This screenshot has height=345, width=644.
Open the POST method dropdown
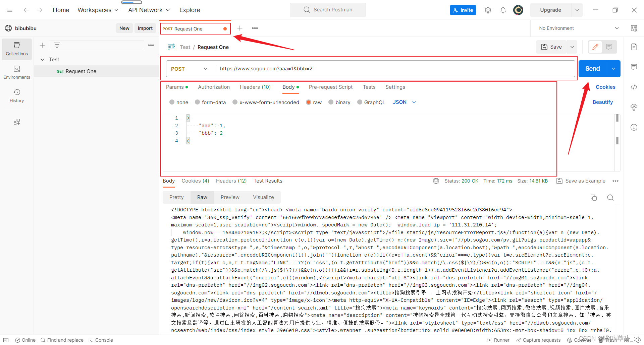pyautogui.click(x=189, y=69)
